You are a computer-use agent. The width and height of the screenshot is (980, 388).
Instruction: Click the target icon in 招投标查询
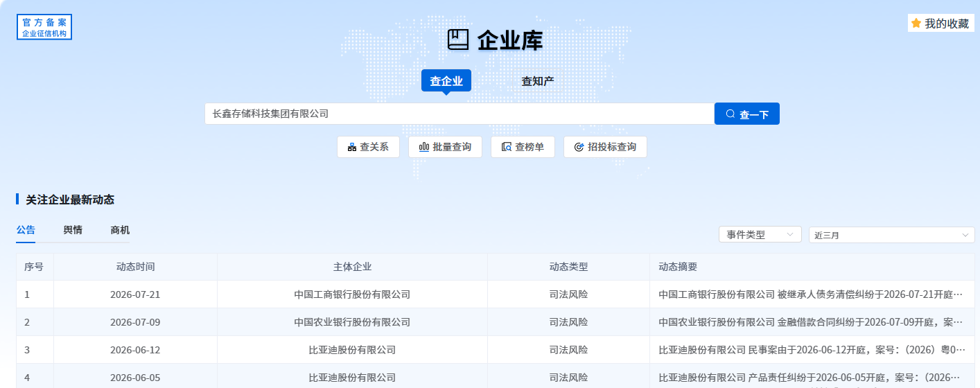579,147
